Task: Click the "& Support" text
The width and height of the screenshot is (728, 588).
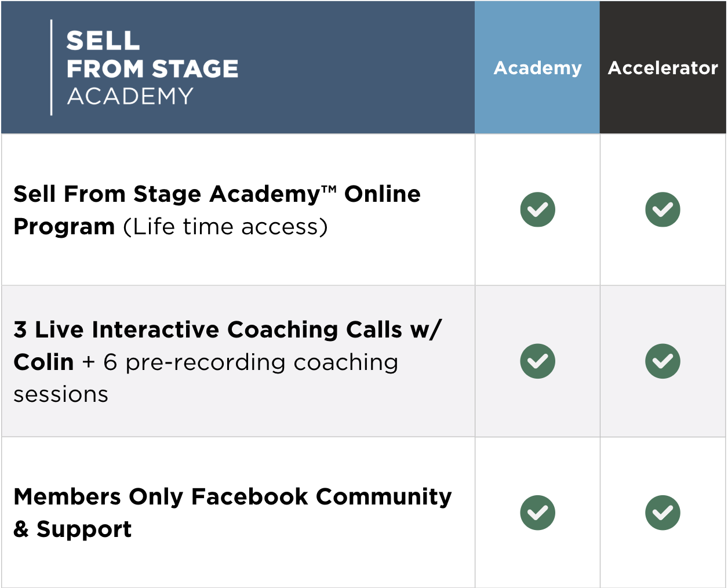Action: 72,529
